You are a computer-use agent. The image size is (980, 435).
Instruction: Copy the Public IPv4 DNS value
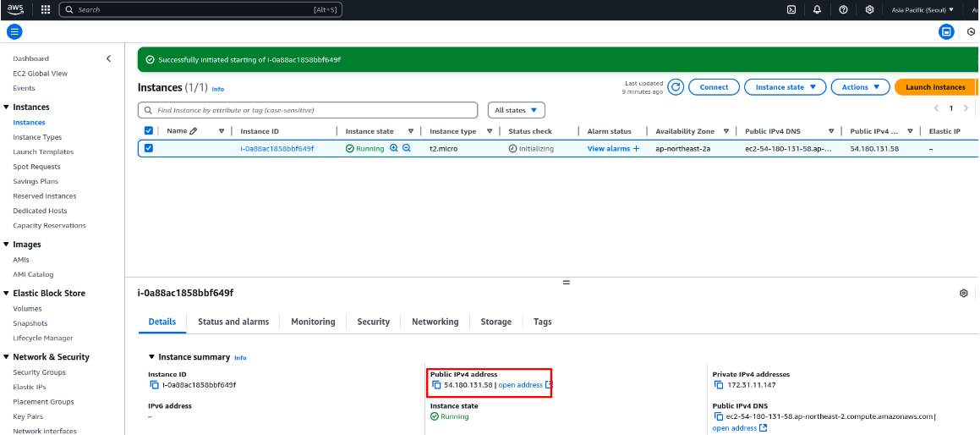coord(719,416)
